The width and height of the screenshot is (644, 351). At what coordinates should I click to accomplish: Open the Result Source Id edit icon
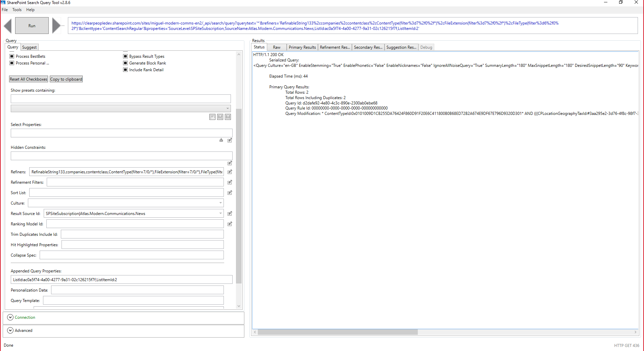click(x=230, y=213)
